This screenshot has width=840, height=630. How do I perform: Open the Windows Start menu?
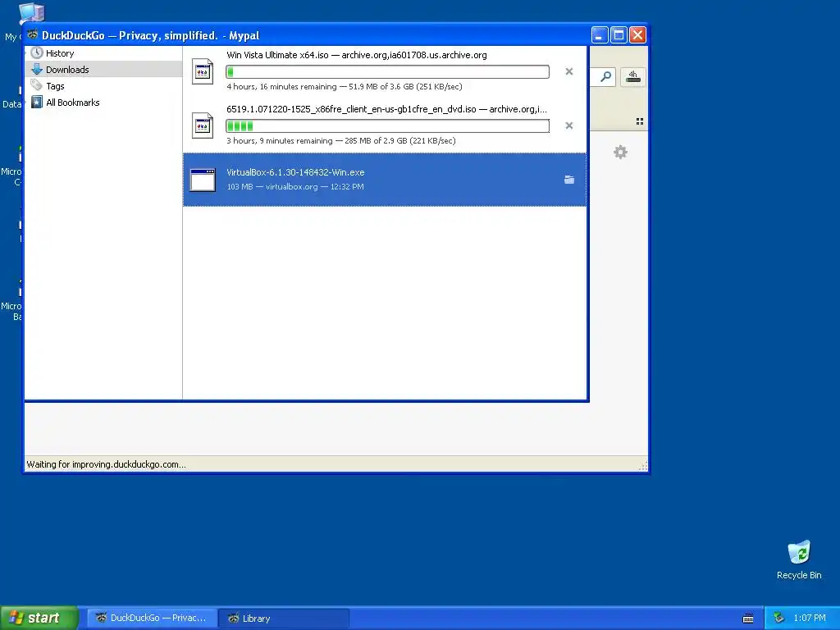pyautogui.click(x=39, y=618)
